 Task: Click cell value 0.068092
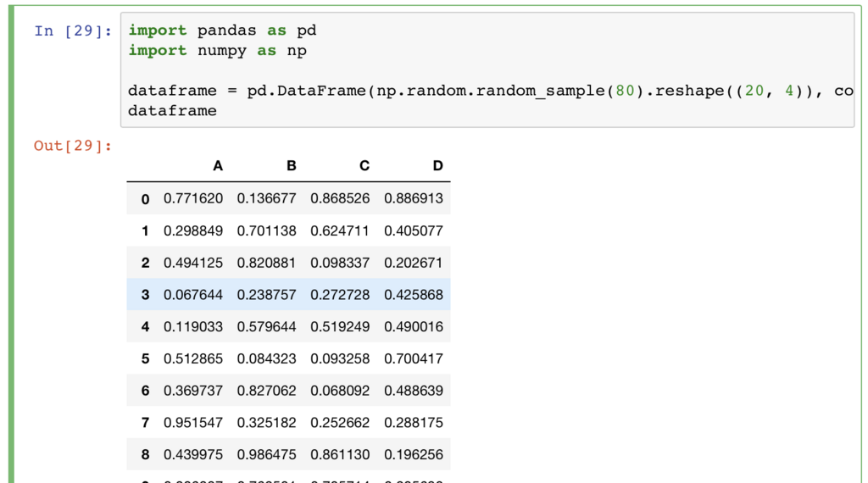click(x=340, y=391)
